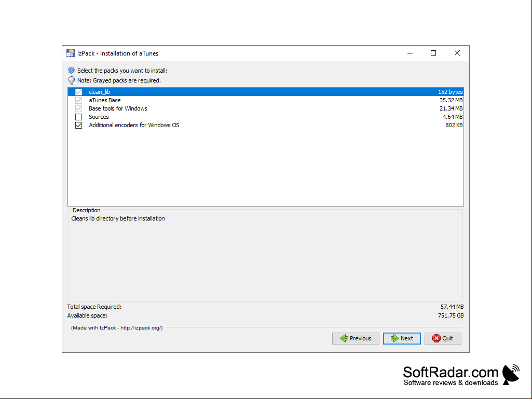Click the 802 KB size value
Screen dimensions: 532x399
click(x=454, y=125)
